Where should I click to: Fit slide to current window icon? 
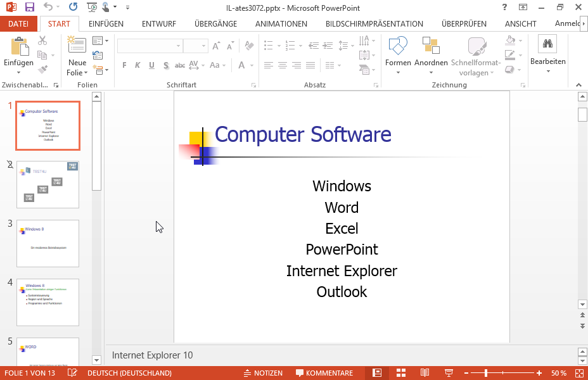tap(579, 373)
